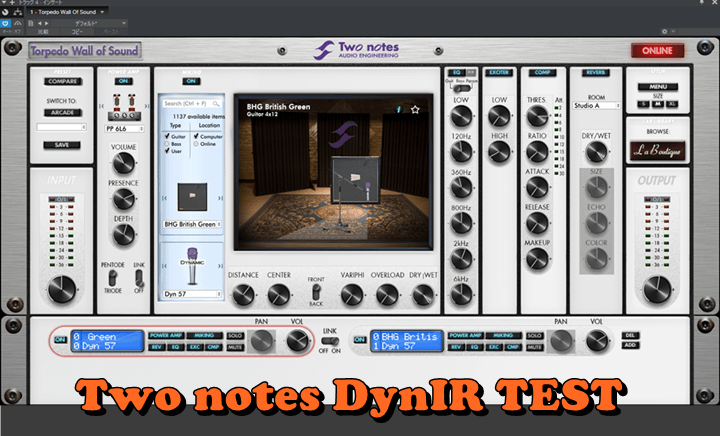Image resolution: width=720 pixels, height=436 pixels.
Task: Click the ONLINE status button
Action: pos(657,50)
